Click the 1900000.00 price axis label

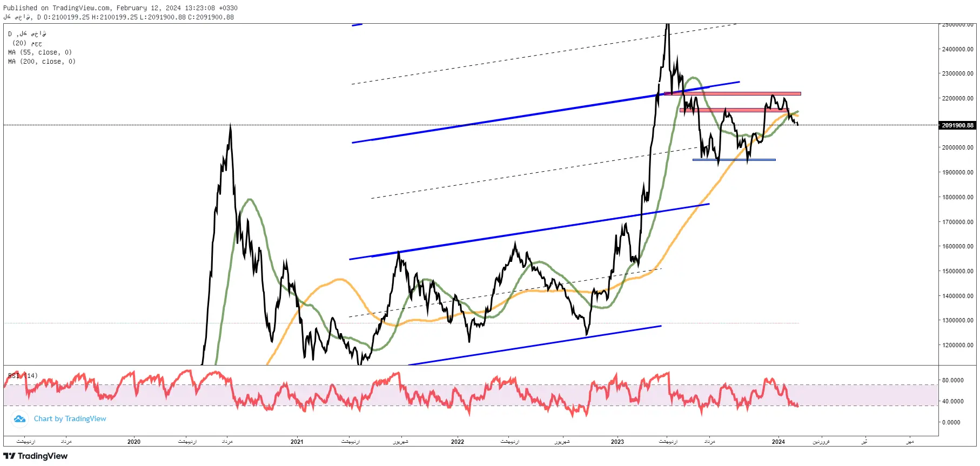(957, 173)
